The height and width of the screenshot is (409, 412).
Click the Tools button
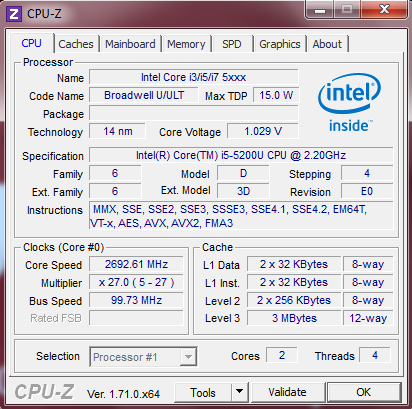[203, 392]
